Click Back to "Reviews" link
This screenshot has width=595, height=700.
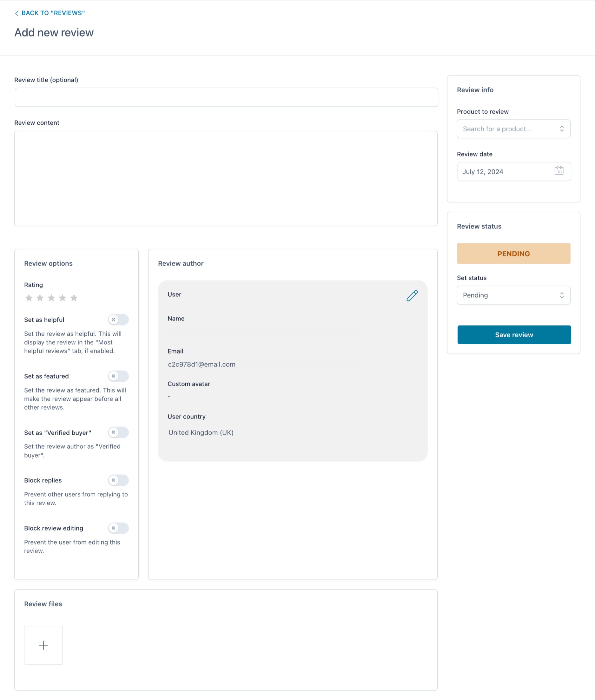(x=50, y=13)
